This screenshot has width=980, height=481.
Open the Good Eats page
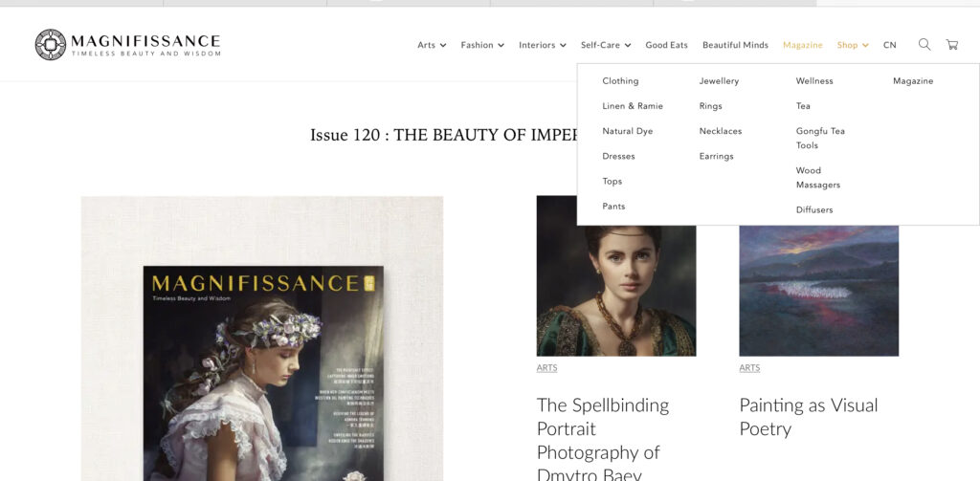[666, 45]
